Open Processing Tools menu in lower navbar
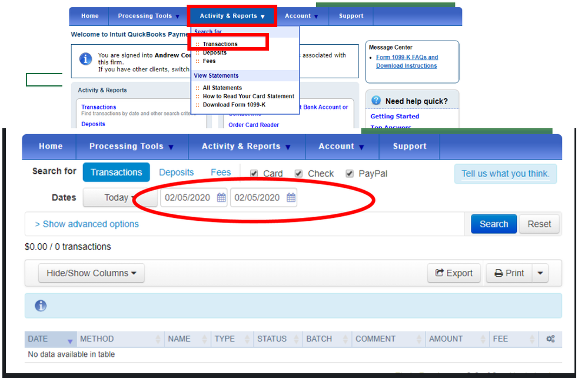Screen dimensions: 588x378 pyautogui.click(x=132, y=146)
